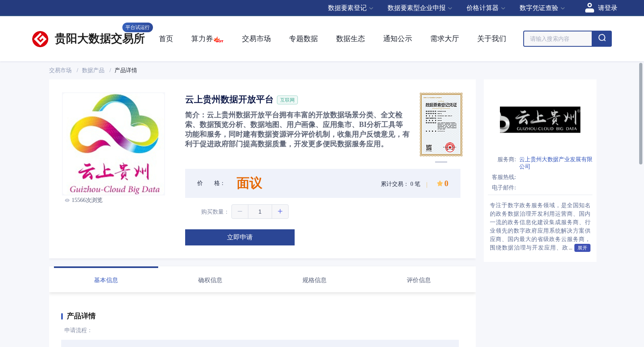Click 交易市场 breadcrumb link
The image size is (644, 347).
(x=60, y=71)
